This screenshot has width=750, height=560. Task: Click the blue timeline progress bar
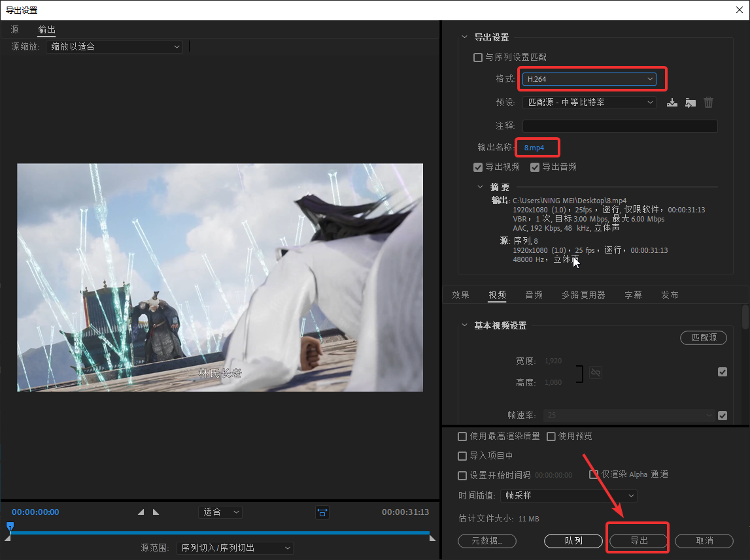220,533
